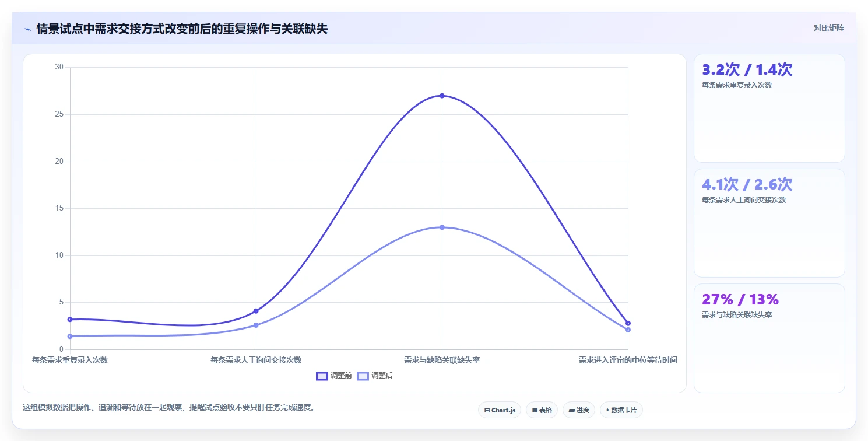The height and width of the screenshot is (441, 868).
Task: Click y-axis value 30
Action: (x=59, y=67)
